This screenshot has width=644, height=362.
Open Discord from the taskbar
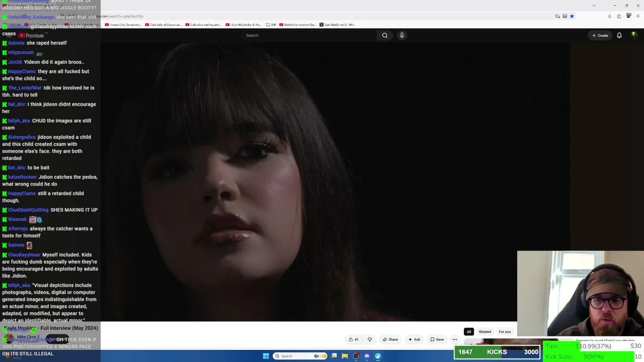(x=367, y=356)
